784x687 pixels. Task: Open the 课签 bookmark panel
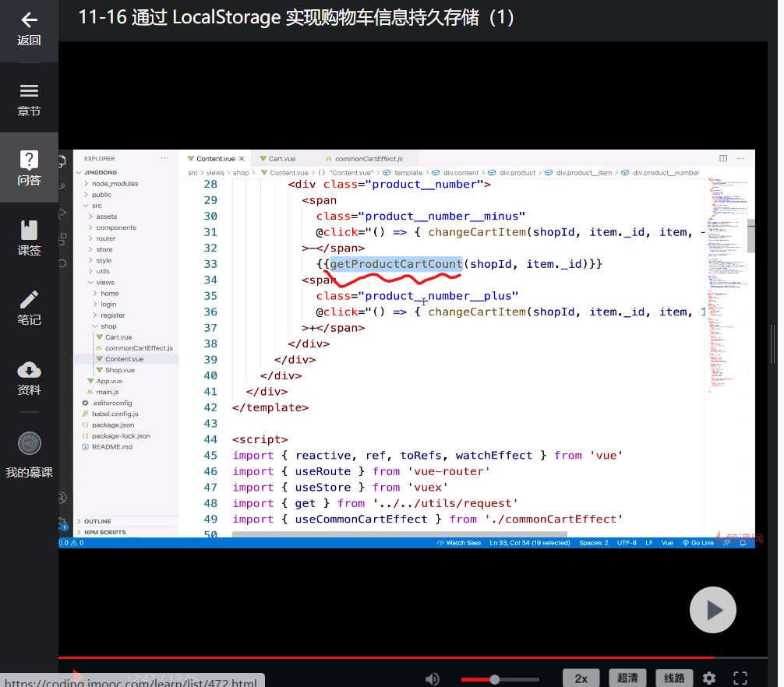[x=29, y=238]
